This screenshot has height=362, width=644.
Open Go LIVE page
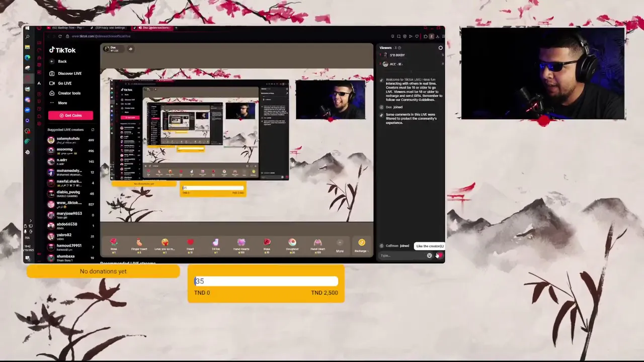60,83
